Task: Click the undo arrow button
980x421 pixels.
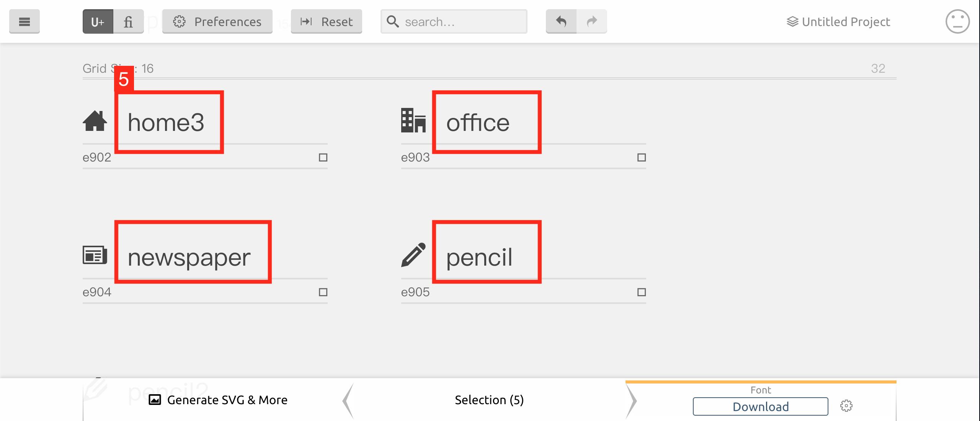Action: tap(561, 21)
